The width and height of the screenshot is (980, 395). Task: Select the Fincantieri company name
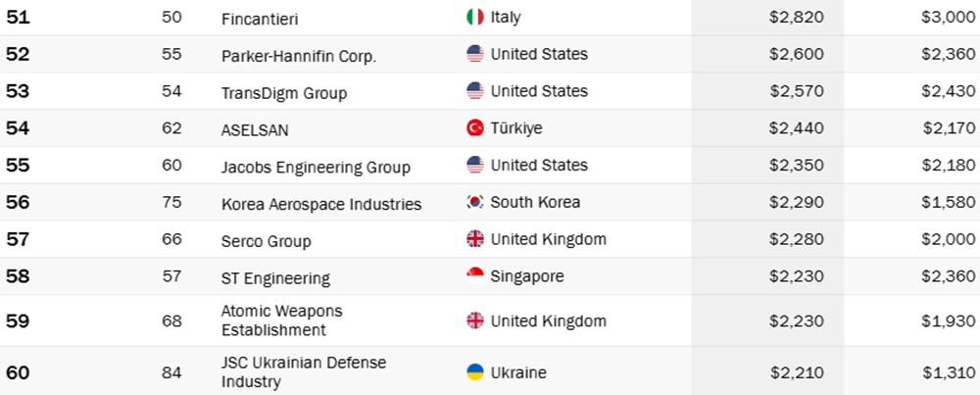pos(259,19)
